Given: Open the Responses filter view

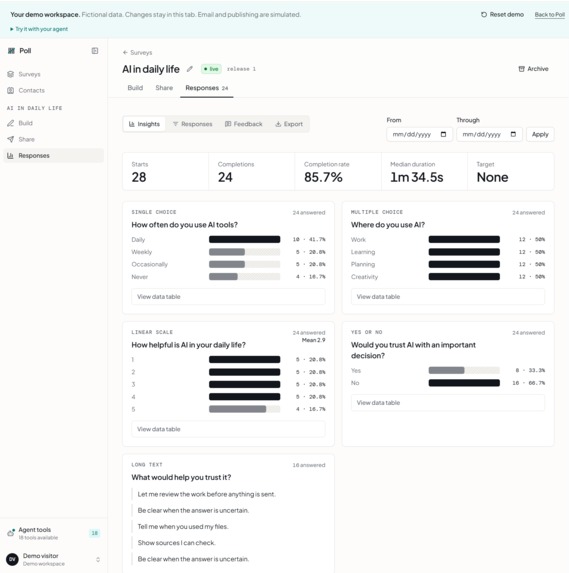Looking at the screenshot, I should tap(193, 124).
